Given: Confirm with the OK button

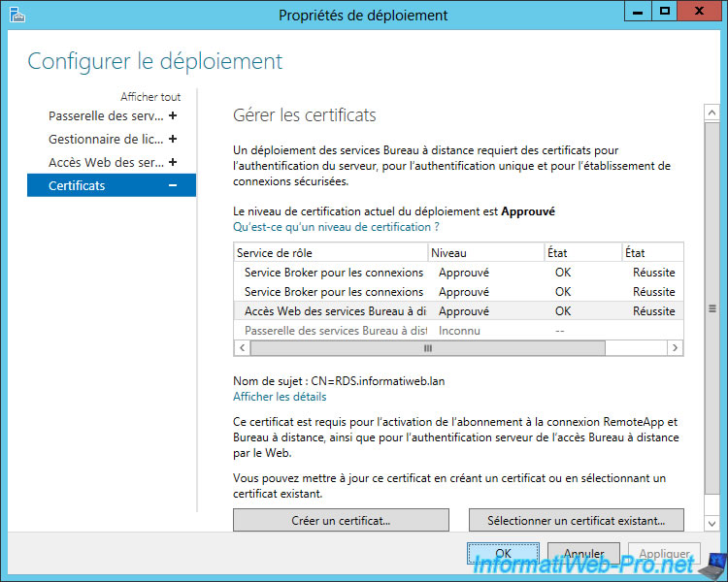Looking at the screenshot, I should click(503, 553).
